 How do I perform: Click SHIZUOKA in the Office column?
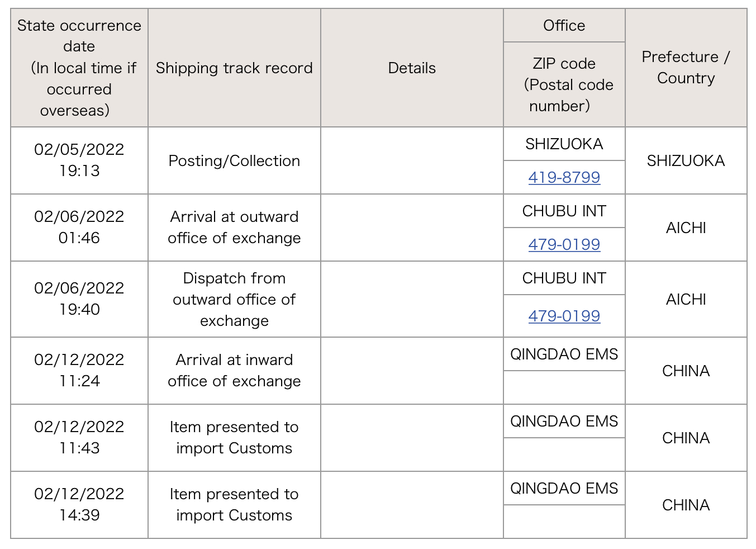[564, 144]
